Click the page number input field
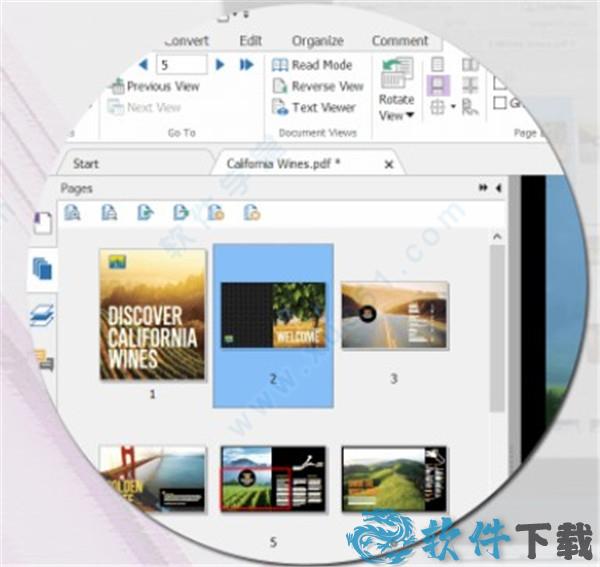Viewport: 600px width, 567px height. coord(181,64)
